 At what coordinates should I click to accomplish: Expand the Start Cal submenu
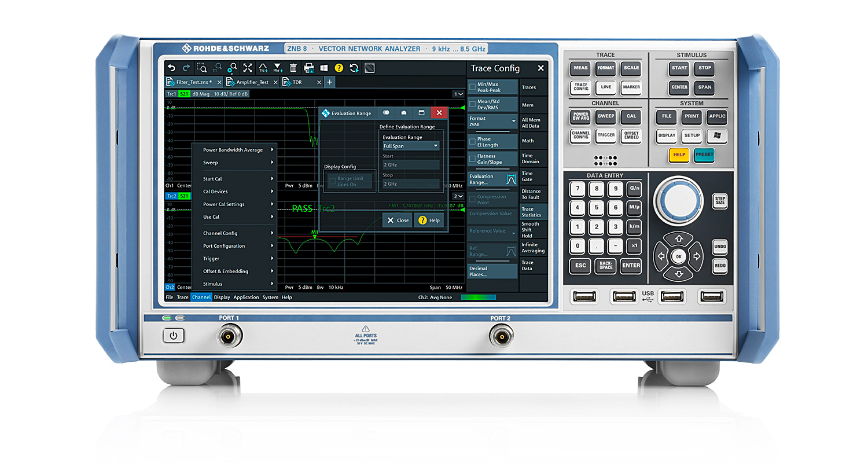click(236, 179)
